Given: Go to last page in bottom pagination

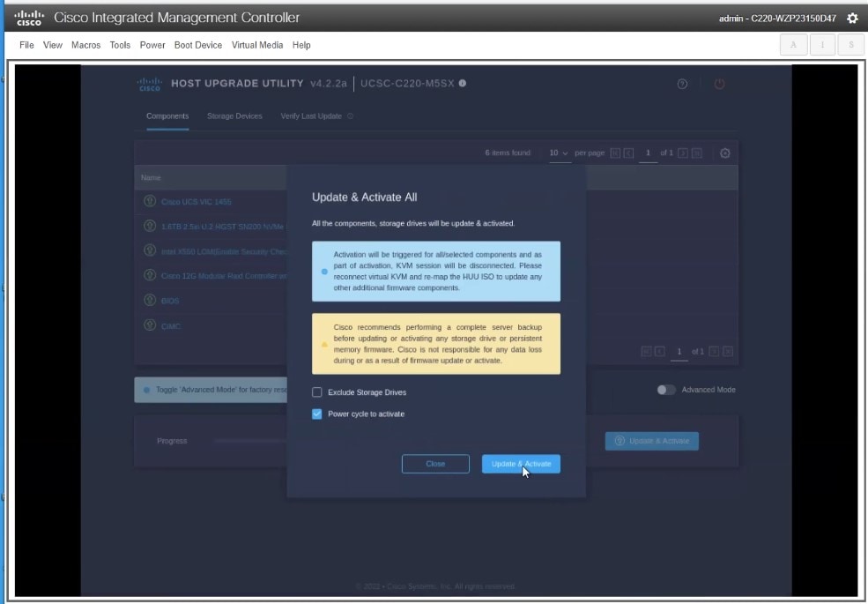Looking at the screenshot, I should point(728,351).
